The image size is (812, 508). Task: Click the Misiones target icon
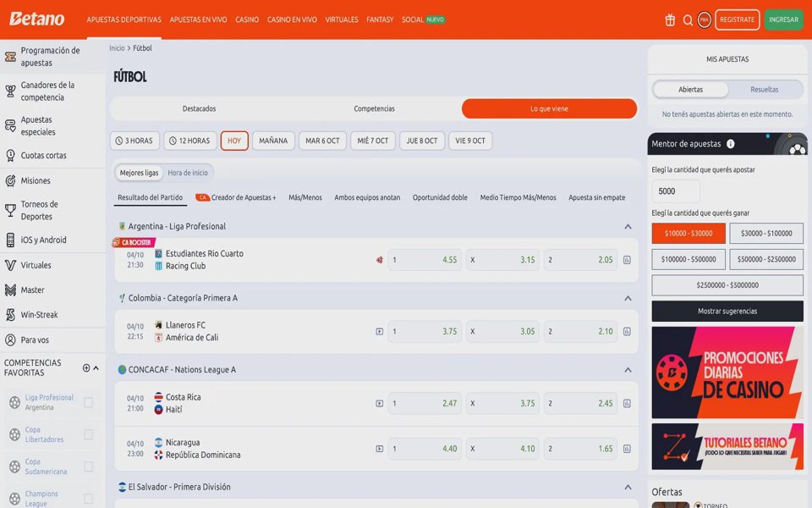pos(10,181)
